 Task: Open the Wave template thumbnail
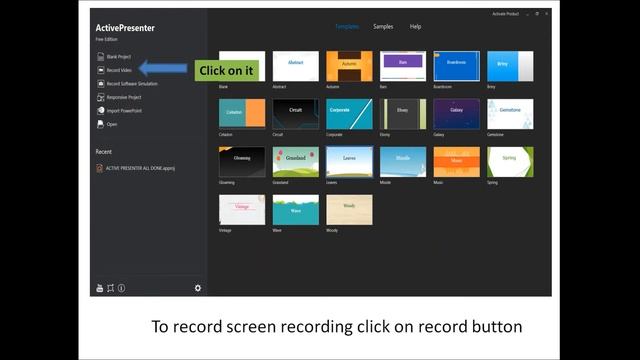296,210
